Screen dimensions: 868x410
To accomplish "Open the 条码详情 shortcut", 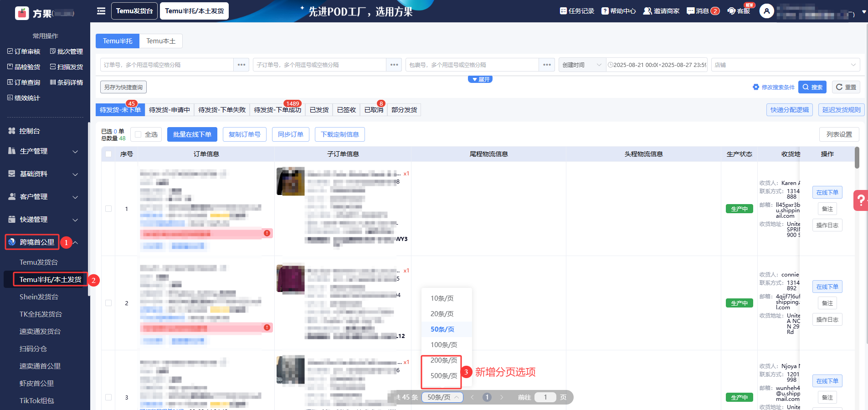I will [x=67, y=82].
